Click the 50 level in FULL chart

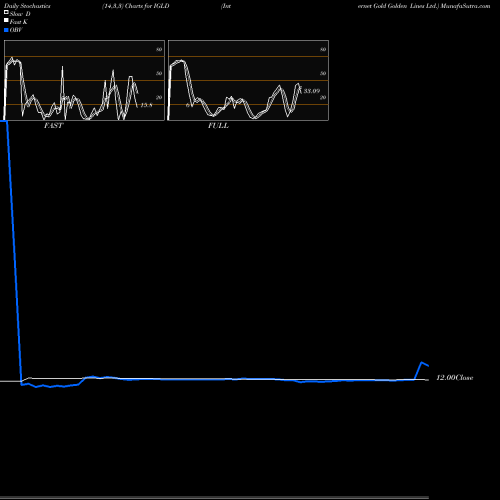[323, 73]
